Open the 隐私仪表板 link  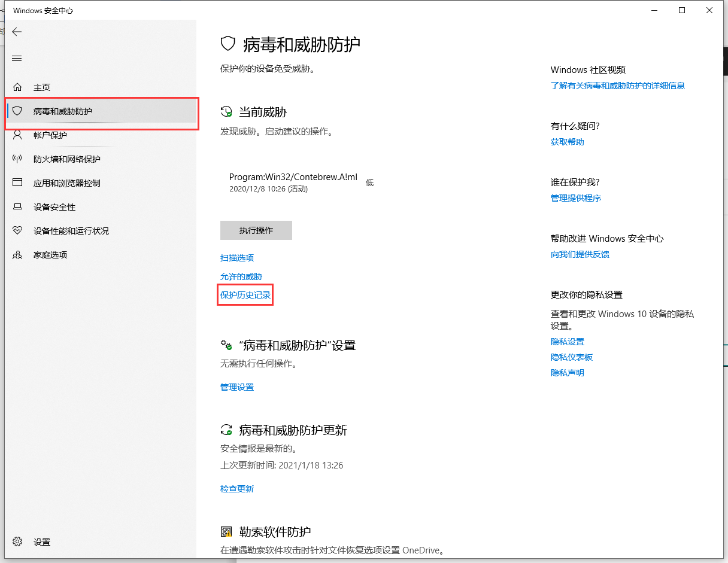tap(571, 357)
